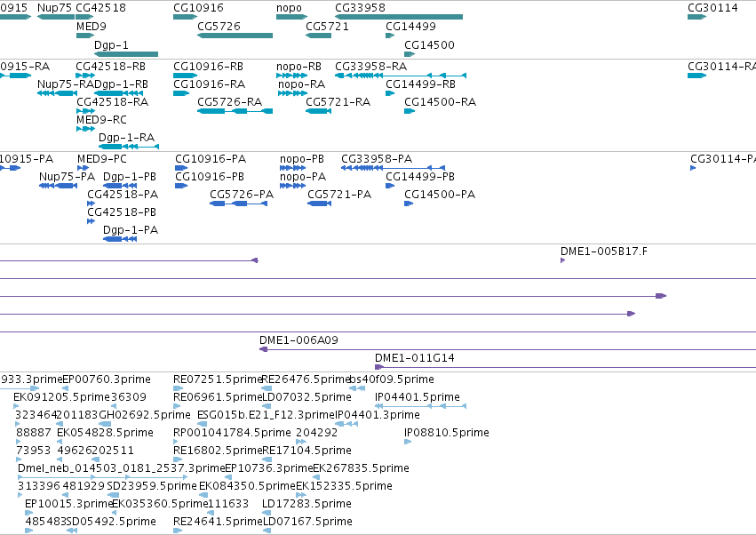Select the CG5726 gene bar
Image resolution: width=756 pixels, height=535 pixels.
pyautogui.click(x=235, y=36)
